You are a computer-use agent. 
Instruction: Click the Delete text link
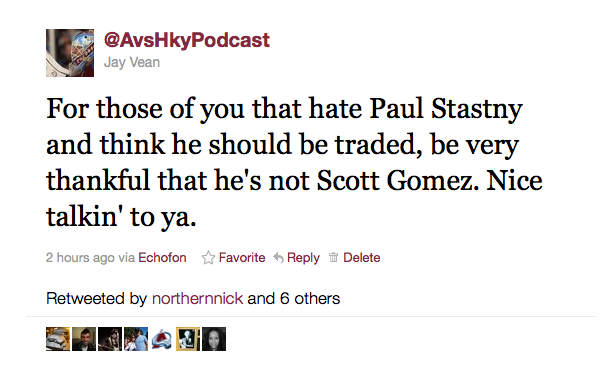tap(362, 257)
